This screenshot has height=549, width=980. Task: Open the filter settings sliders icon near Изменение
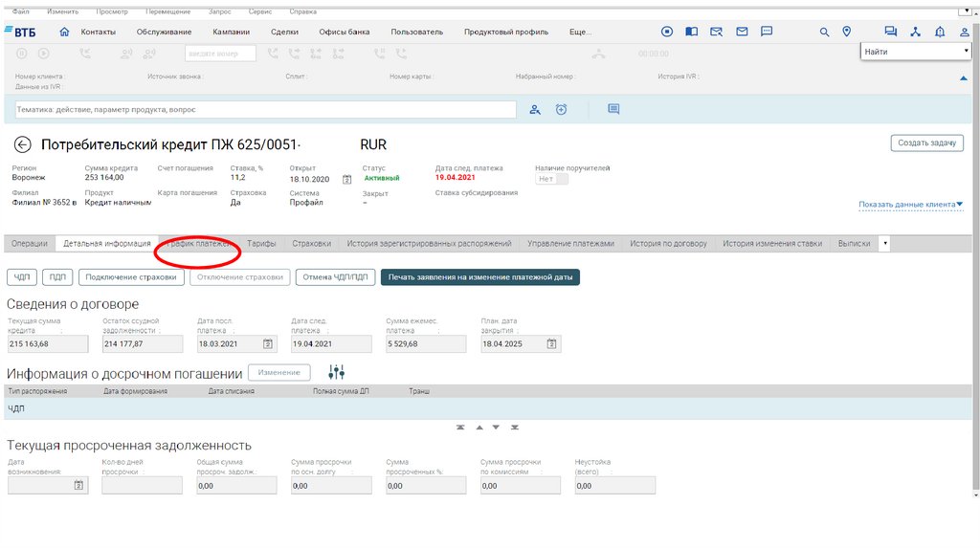[x=336, y=372]
